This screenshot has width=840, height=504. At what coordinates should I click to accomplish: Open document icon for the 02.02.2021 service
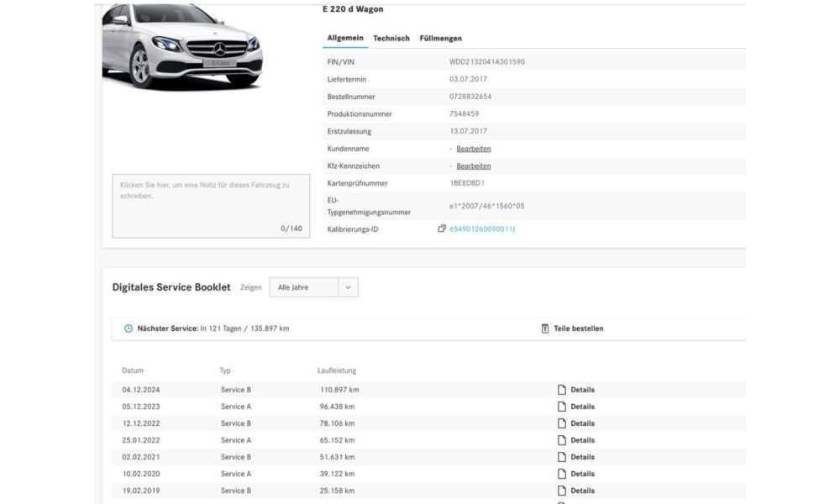coord(561,457)
